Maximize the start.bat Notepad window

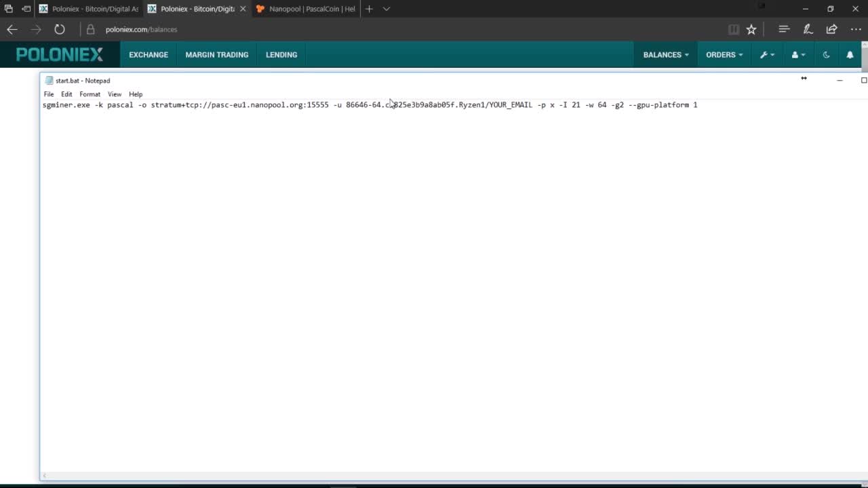pyautogui.click(x=863, y=80)
